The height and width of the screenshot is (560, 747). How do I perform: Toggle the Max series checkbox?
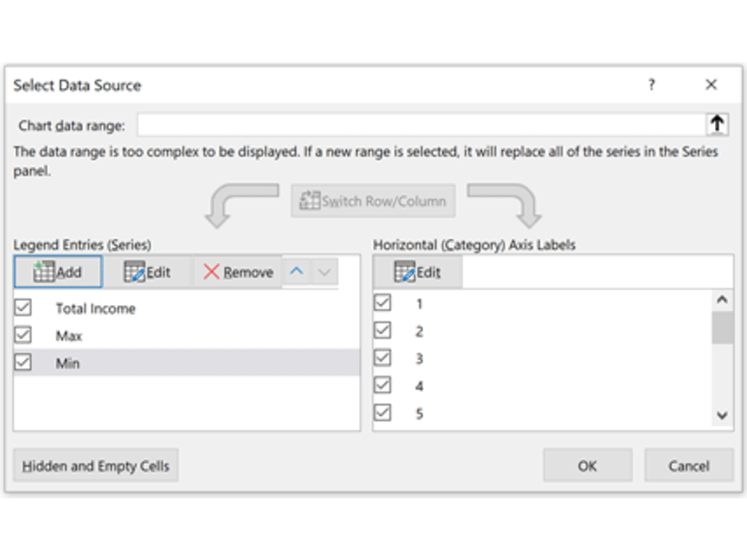click(x=23, y=335)
